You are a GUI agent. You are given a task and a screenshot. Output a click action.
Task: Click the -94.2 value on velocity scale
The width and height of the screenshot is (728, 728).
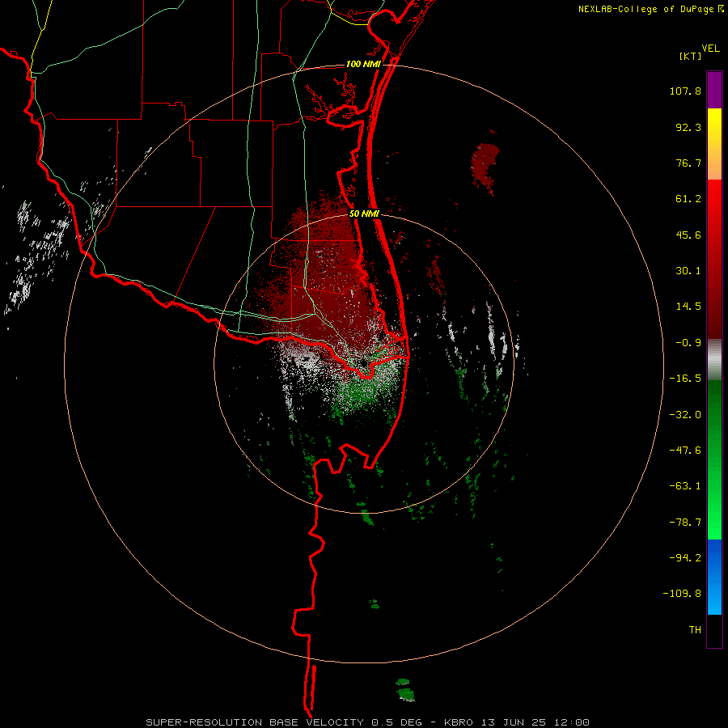[685, 557]
